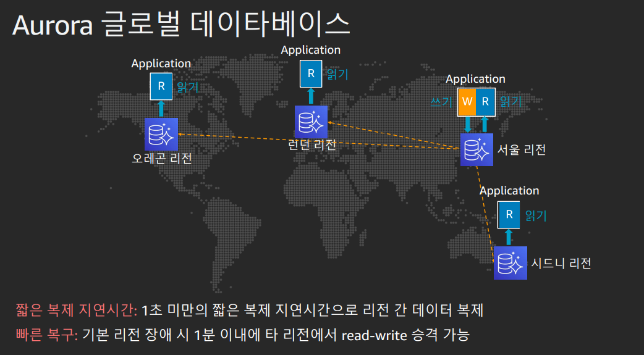Click the '런던 리전' label

click(x=312, y=145)
